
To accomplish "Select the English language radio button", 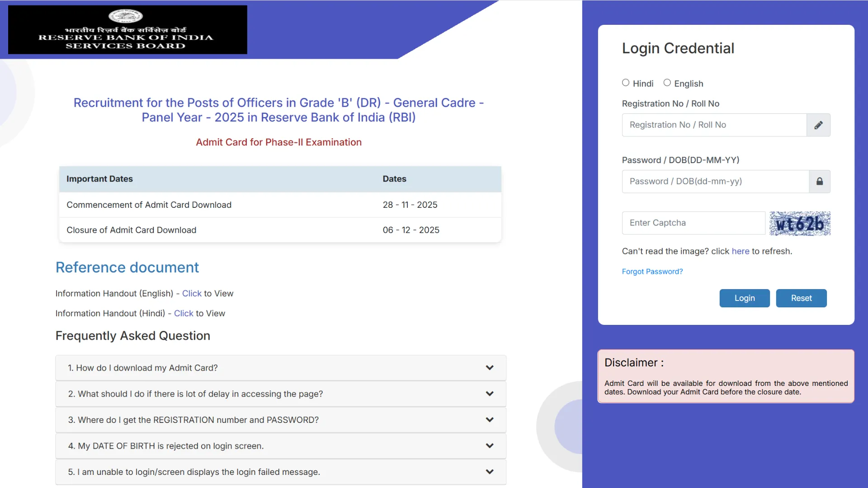I will click(x=667, y=82).
